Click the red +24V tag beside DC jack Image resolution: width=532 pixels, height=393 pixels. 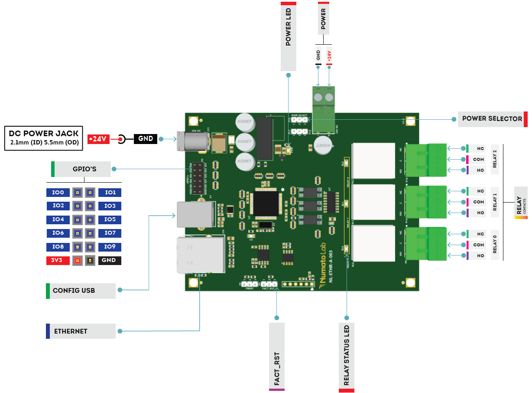[x=97, y=139]
